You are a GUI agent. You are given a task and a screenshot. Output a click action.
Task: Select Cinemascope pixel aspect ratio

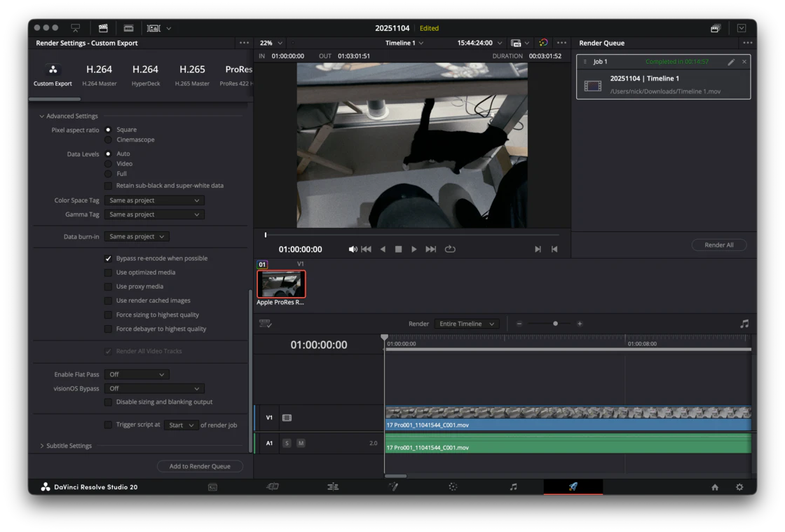click(108, 139)
